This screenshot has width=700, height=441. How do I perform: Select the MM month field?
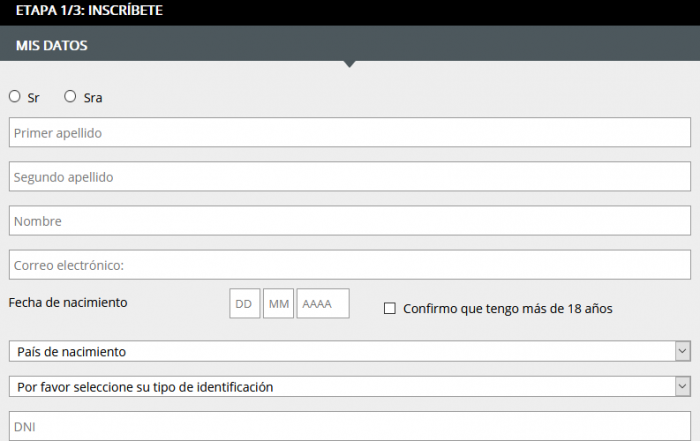pos(279,304)
